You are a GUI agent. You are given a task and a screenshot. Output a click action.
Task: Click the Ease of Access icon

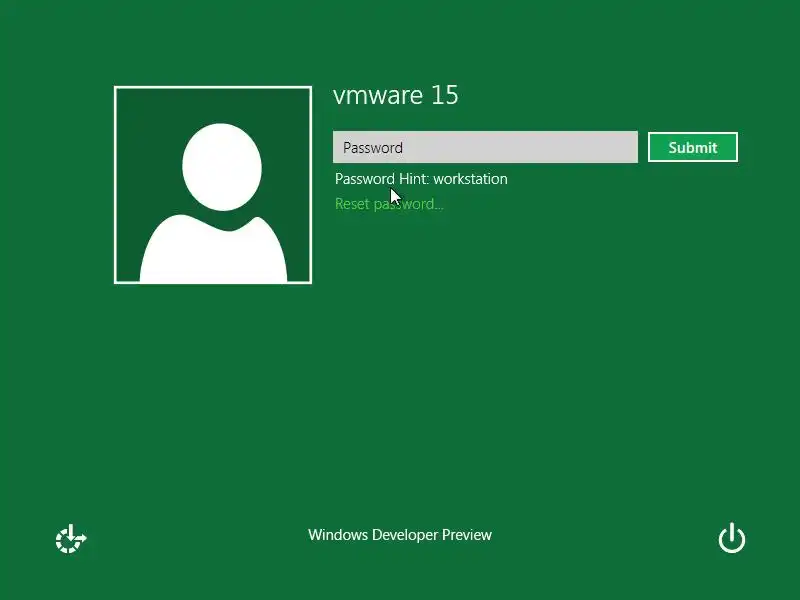(71, 539)
